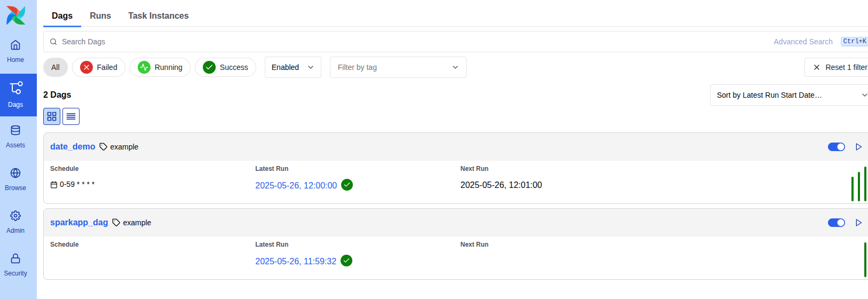Open Security menu in sidebar

15,265
